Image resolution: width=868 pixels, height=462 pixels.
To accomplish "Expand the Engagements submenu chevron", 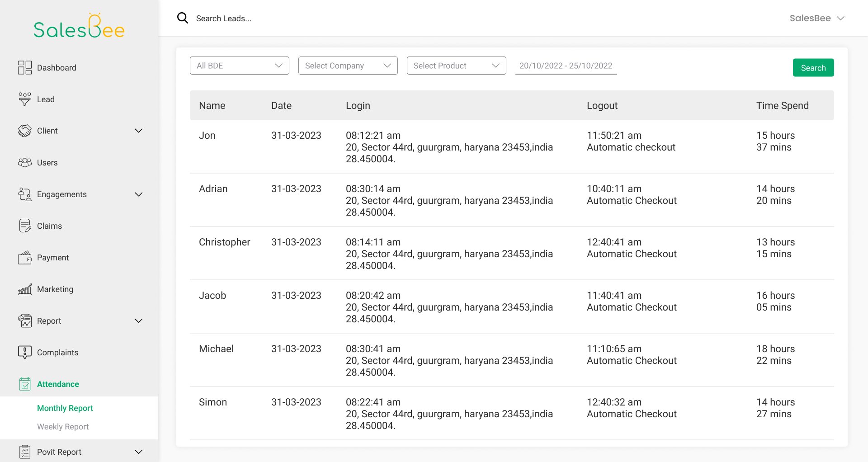I will click(139, 194).
